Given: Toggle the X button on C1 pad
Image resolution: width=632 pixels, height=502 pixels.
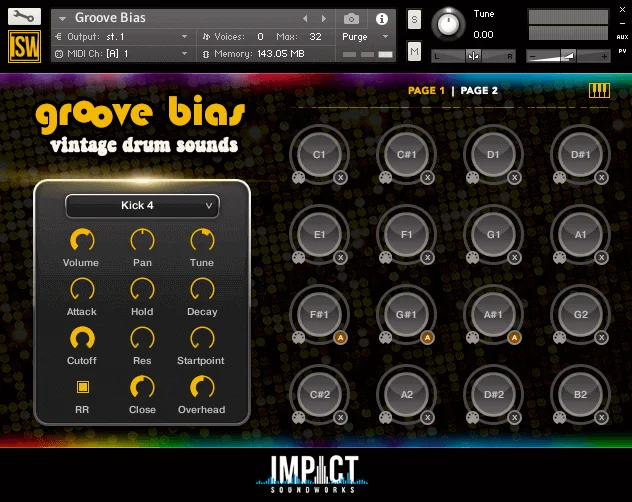Looking at the screenshot, I should tap(341, 177).
